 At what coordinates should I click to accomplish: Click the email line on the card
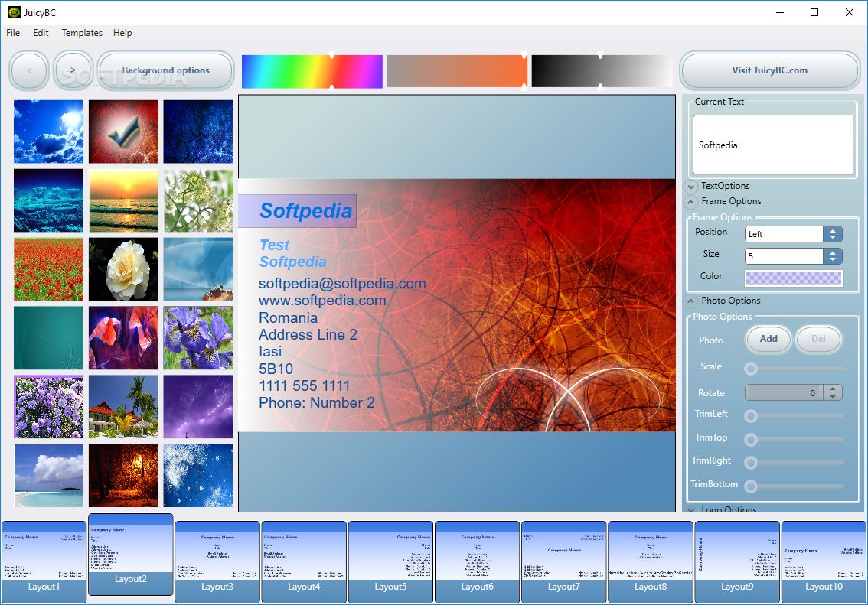342,284
